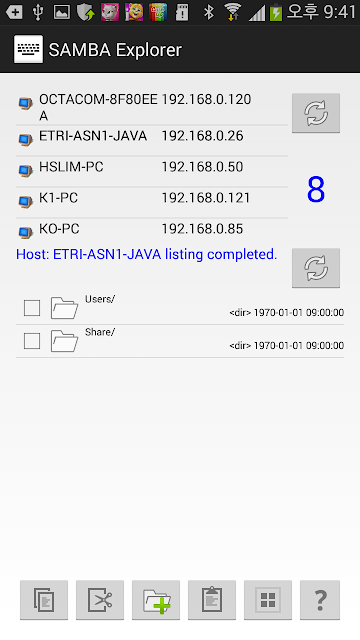
Task: Select host HSLIM-PC
Action: (x=152, y=171)
